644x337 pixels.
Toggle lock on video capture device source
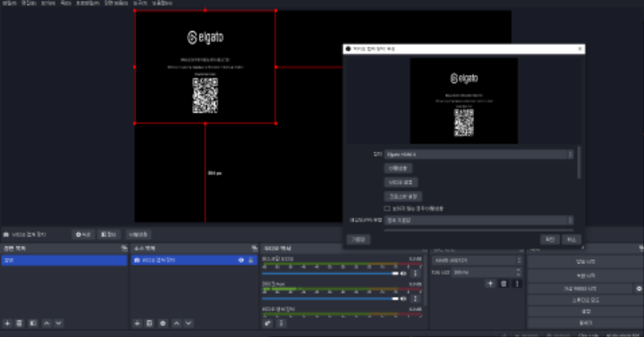[x=250, y=261]
